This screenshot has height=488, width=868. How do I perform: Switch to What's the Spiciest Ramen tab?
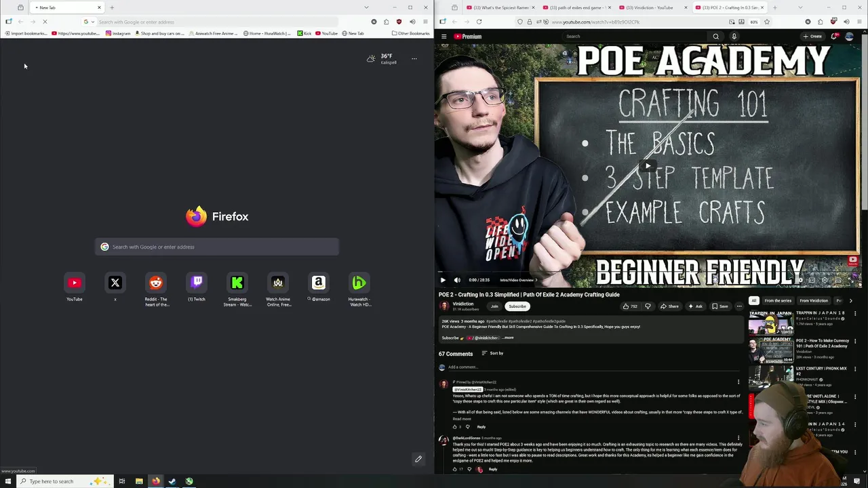click(x=500, y=7)
